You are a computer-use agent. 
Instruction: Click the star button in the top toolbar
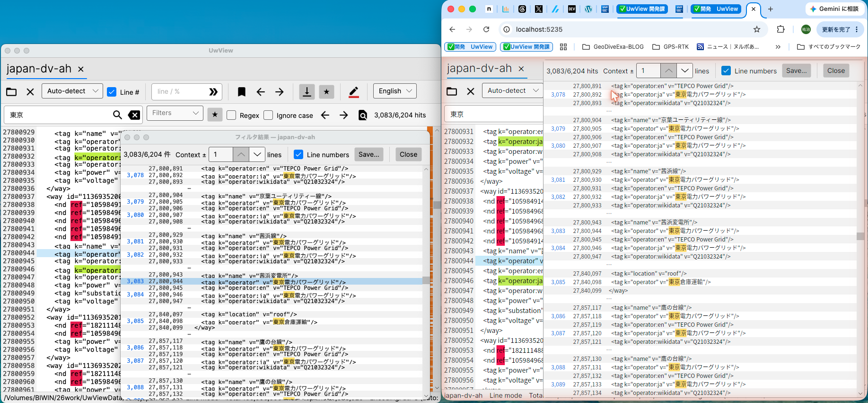pos(326,91)
